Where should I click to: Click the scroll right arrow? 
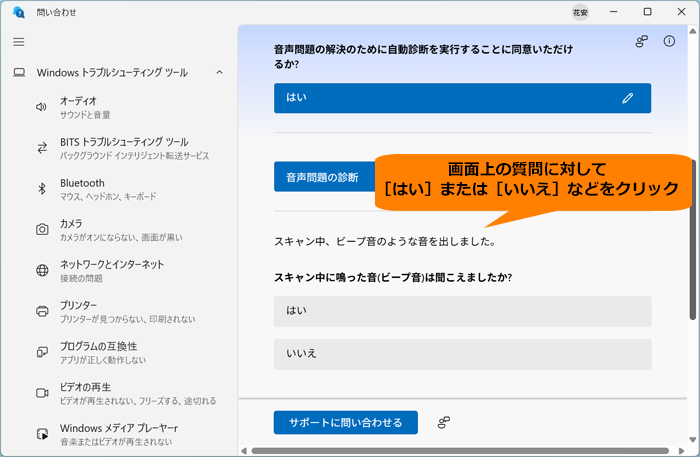click(682, 451)
